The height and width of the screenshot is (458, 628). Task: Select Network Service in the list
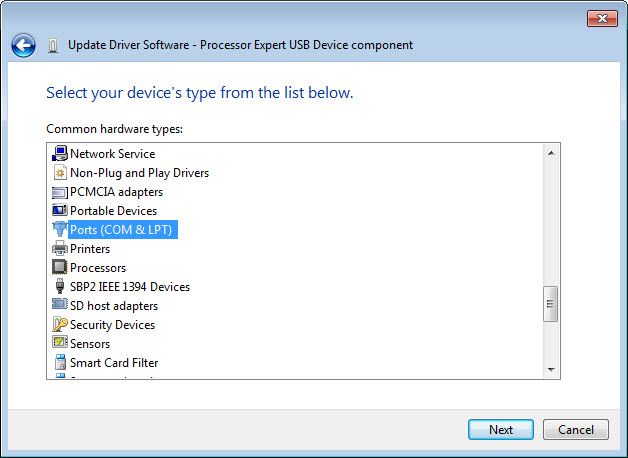point(113,154)
